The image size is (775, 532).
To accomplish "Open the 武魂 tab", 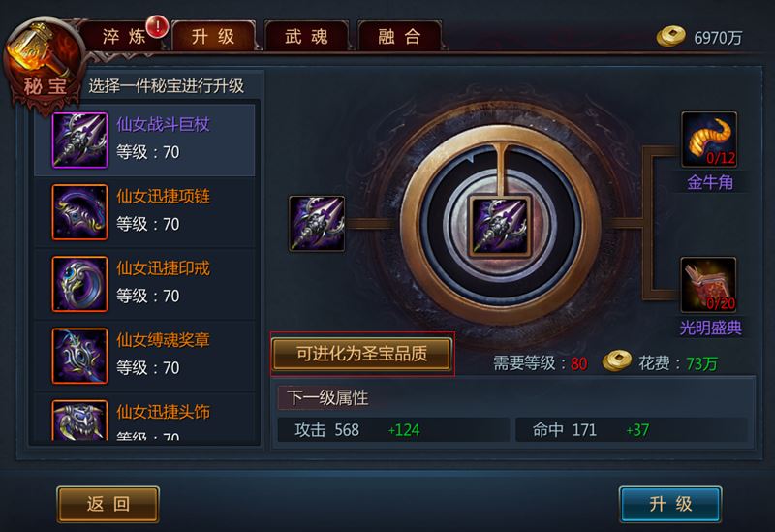I will coord(306,36).
